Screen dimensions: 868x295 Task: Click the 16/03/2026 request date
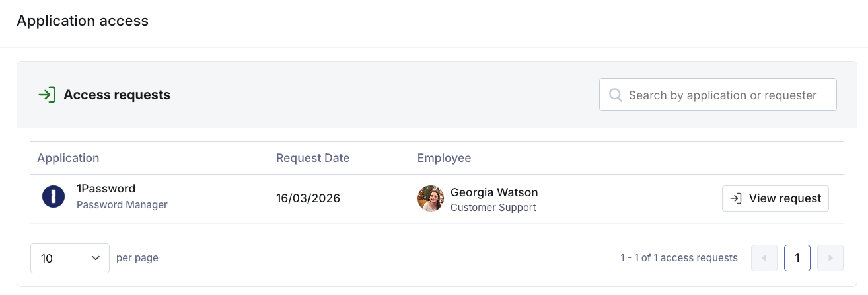(308, 198)
